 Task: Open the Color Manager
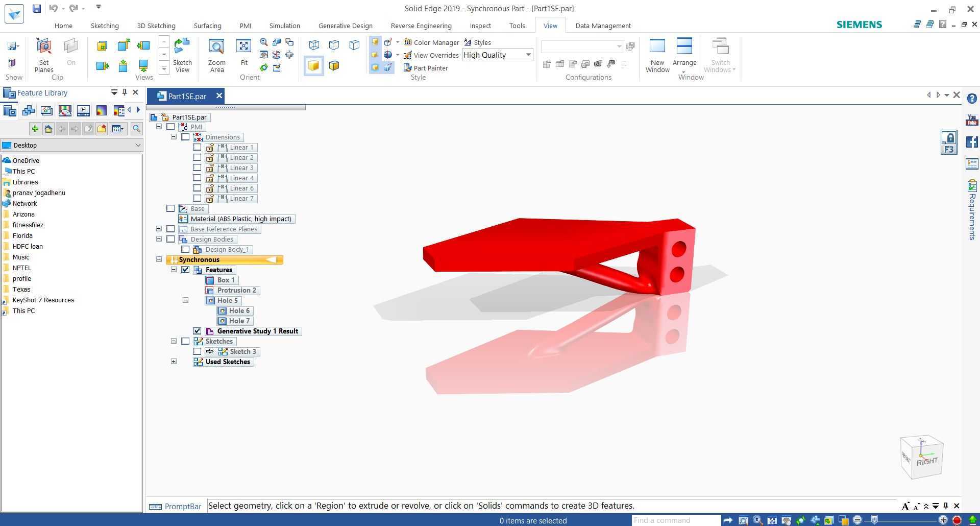click(x=431, y=42)
